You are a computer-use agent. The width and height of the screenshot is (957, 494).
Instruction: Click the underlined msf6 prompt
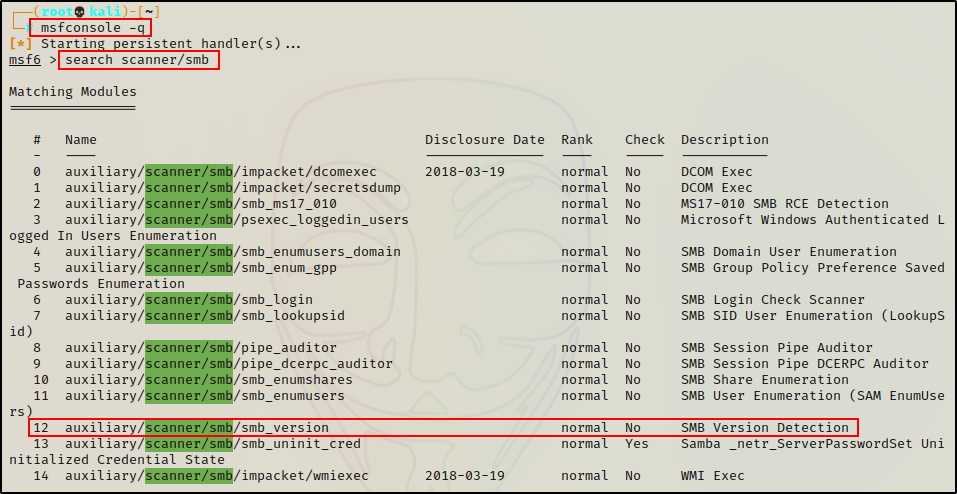pyautogui.click(x=25, y=60)
